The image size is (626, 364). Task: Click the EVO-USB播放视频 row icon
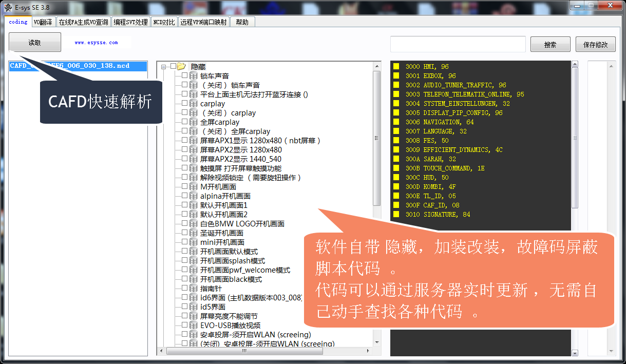194,325
